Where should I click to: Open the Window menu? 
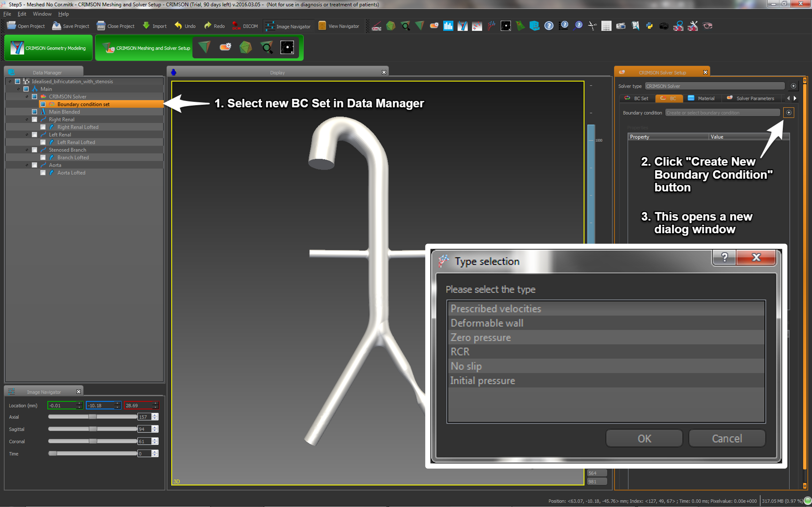click(42, 14)
